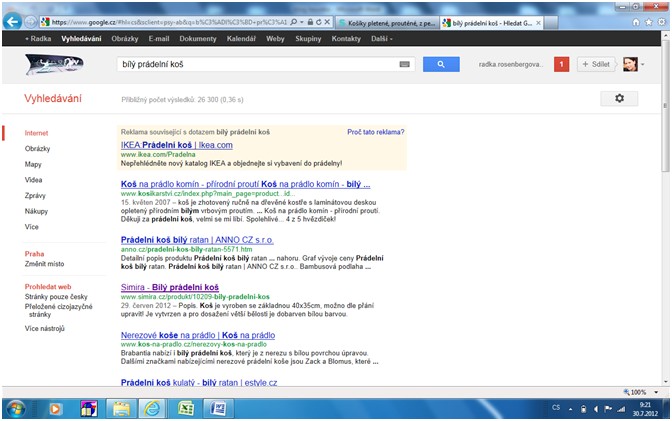Screen dimensions: 672x421
Task: Open Prádelní koš kulatý estyle.cz result
Action: coord(199,382)
